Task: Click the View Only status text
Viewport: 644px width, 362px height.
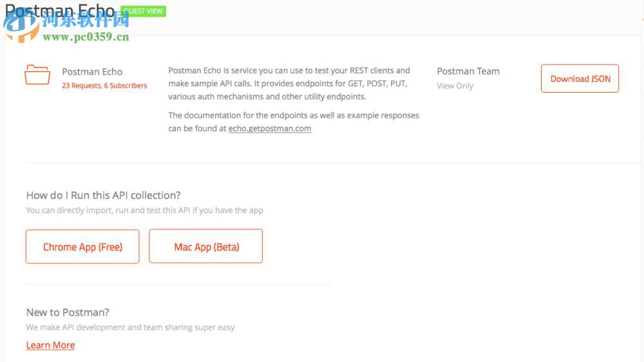Action: pyautogui.click(x=455, y=86)
